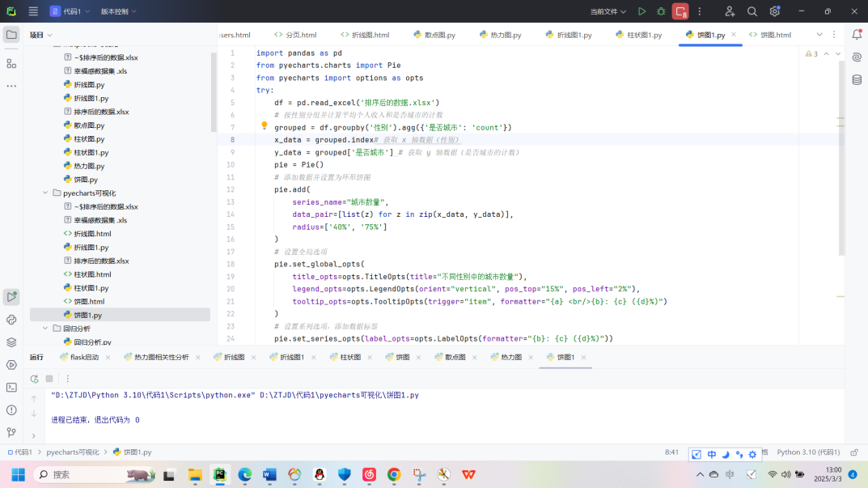Switch to 分页.html editor tab
The height and width of the screenshot is (488, 868).
[x=295, y=35]
